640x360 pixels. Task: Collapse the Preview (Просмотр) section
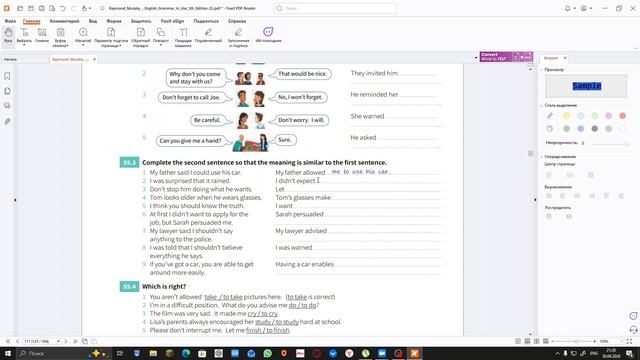click(x=542, y=70)
